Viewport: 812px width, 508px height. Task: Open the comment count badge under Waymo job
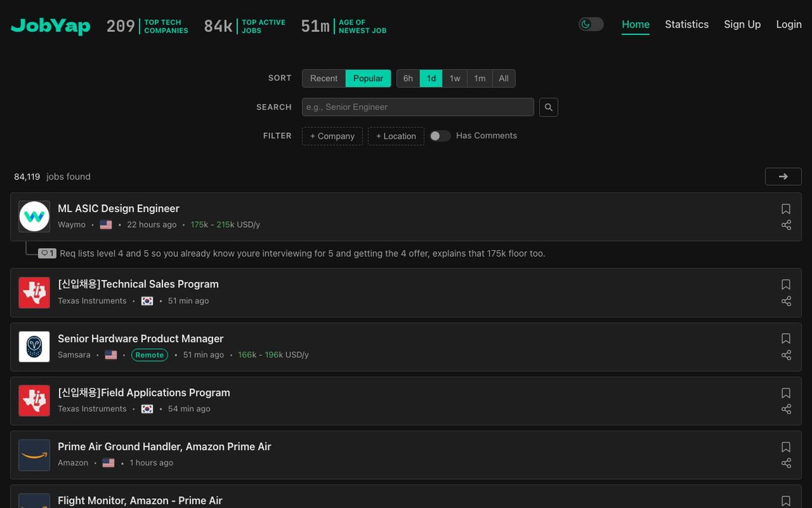47,253
